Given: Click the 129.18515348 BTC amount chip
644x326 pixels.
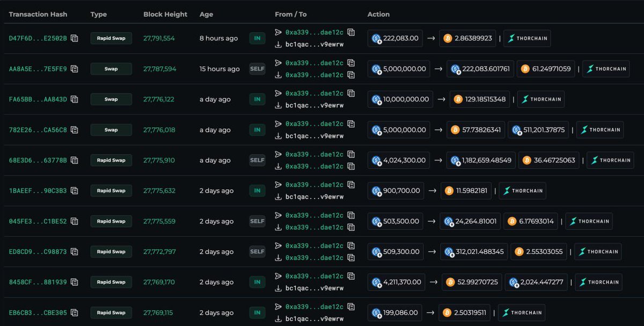Looking at the screenshot, I should pyautogui.click(x=480, y=99).
